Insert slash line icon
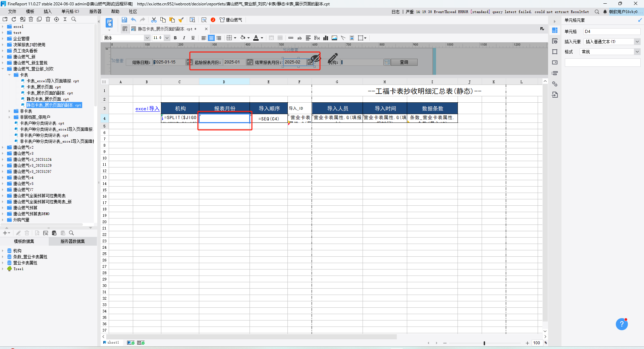 tap(343, 38)
